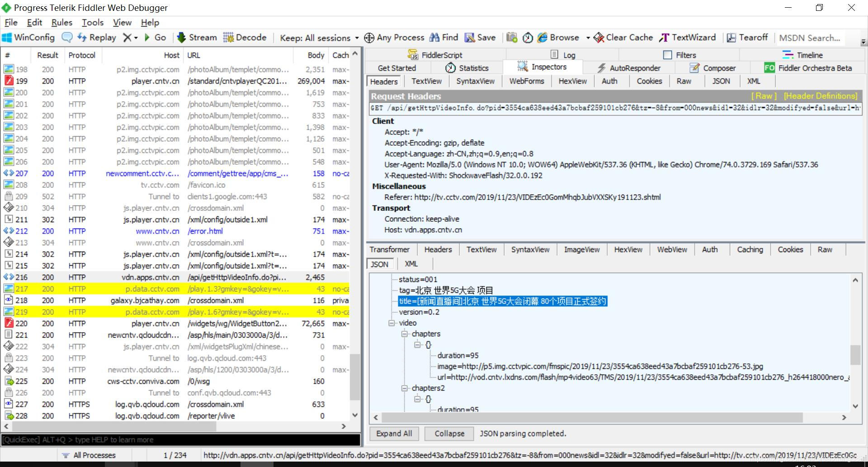Click the Remove X toolbar icon
The width and height of the screenshot is (868, 467).
pyautogui.click(x=127, y=38)
